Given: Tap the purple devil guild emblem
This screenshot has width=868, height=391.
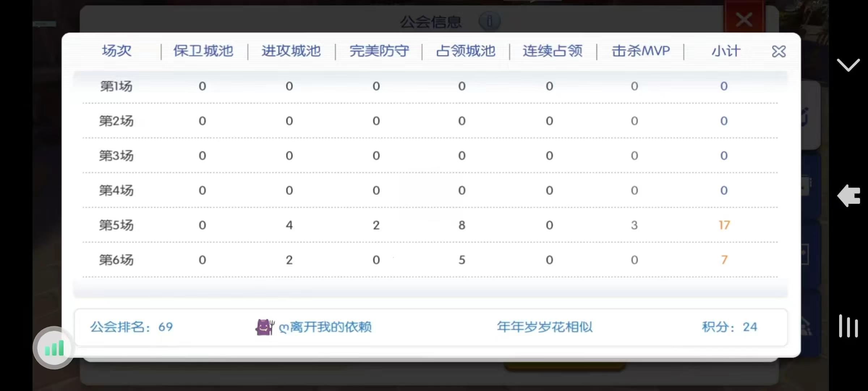Looking at the screenshot, I should coord(265,327).
